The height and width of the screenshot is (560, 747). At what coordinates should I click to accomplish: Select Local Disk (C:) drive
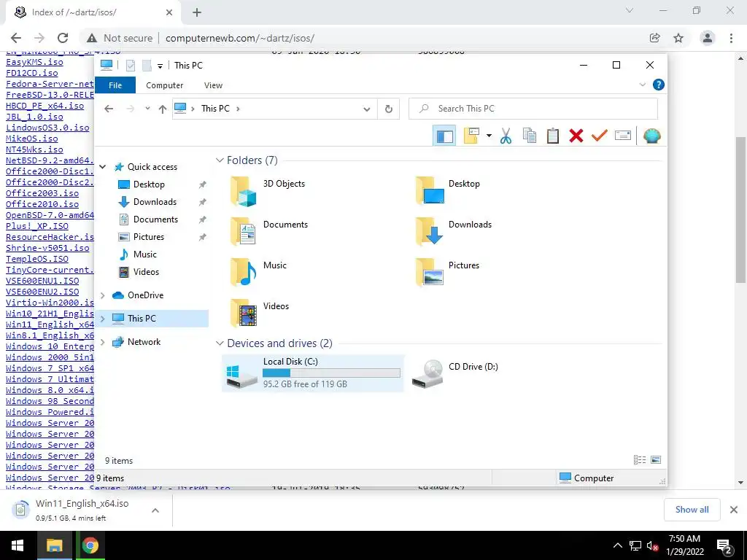click(x=312, y=373)
